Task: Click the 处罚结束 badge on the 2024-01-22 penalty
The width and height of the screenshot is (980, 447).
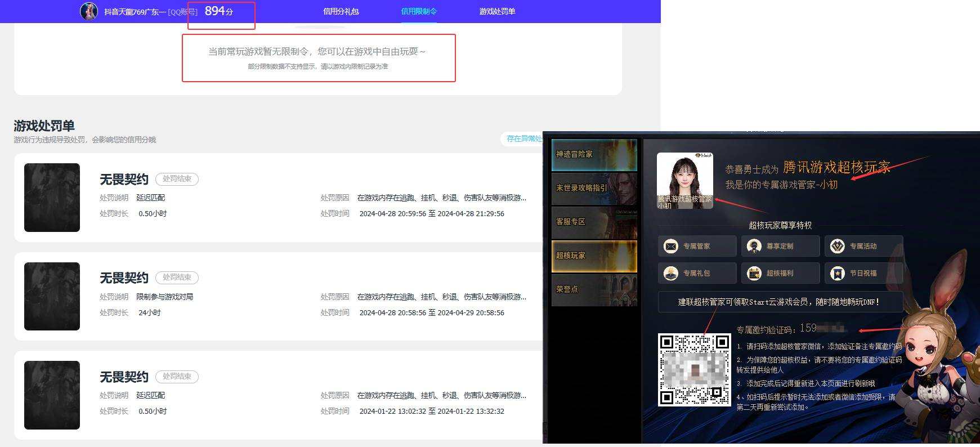Action: [177, 377]
